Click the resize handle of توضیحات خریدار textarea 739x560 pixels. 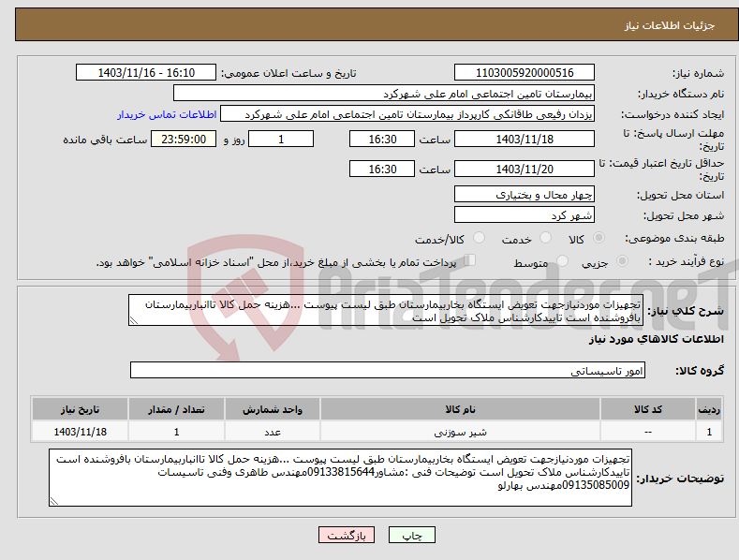54,502
